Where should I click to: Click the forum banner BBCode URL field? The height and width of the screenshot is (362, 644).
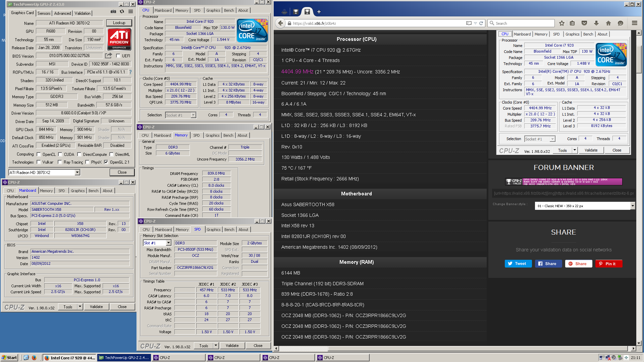pos(563,193)
